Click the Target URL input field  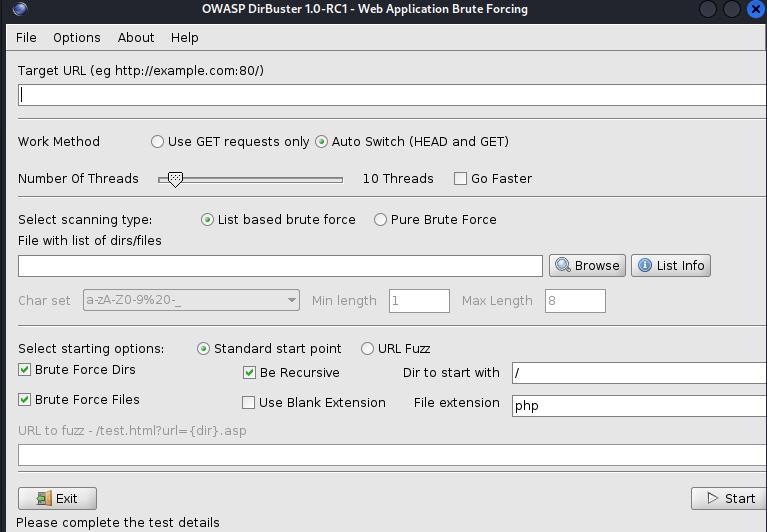pos(392,95)
